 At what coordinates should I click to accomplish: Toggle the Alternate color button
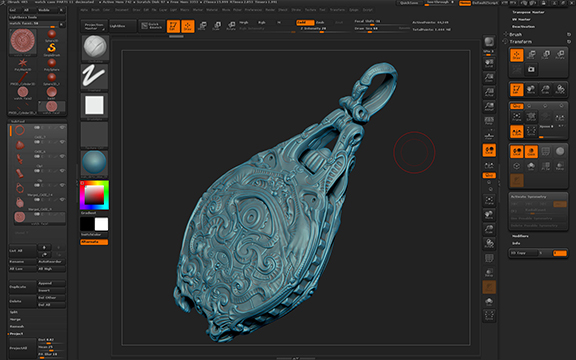coord(94,242)
